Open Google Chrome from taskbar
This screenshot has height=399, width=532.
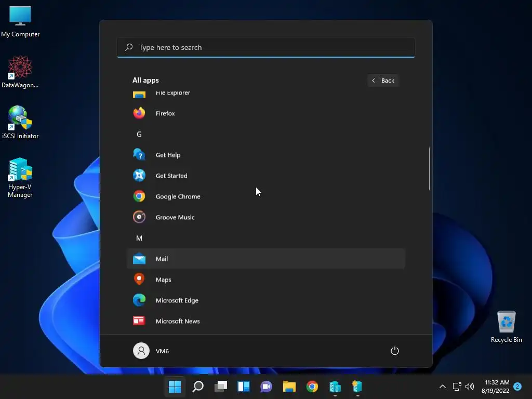312,387
